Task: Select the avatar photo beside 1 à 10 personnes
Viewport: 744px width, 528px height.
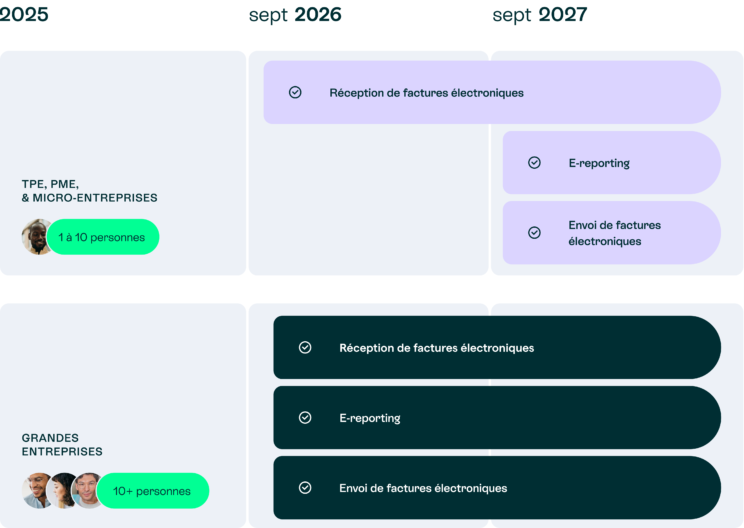Action: coord(36,237)
